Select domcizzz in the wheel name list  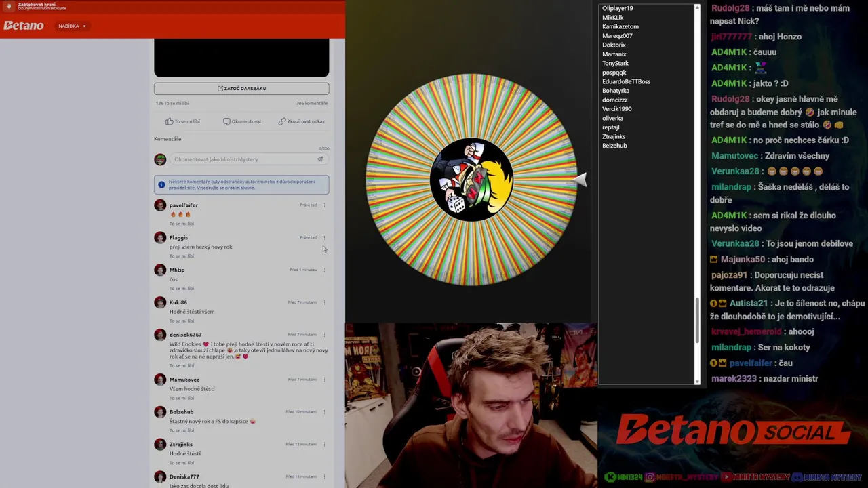tap(615, 100)
